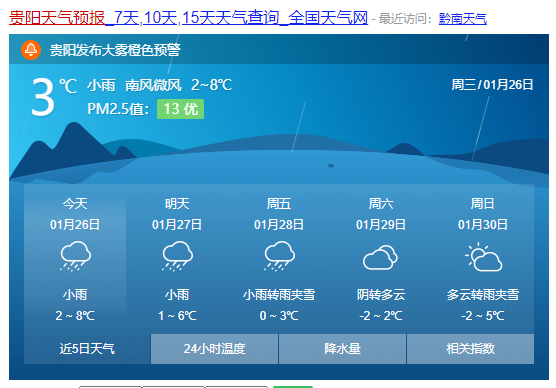556x388 pixels.
Task: Click the date 01月29日 under 周六
Action: 381,225
